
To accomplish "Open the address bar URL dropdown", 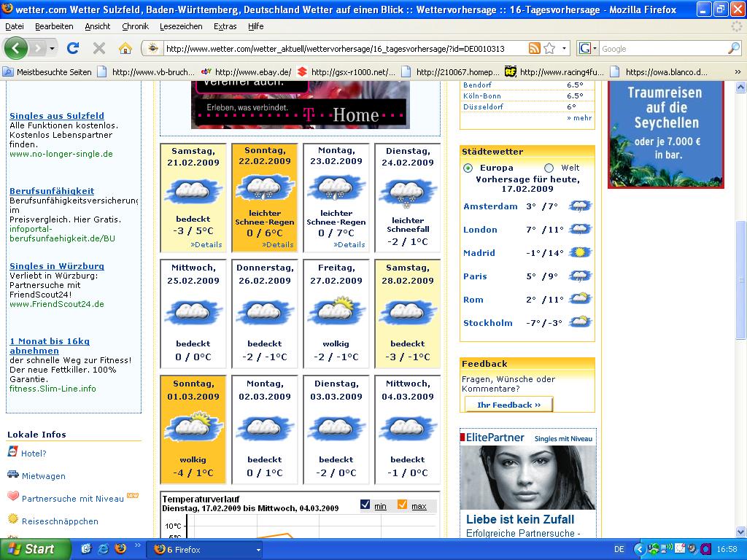I will click(x=564, y=48).
